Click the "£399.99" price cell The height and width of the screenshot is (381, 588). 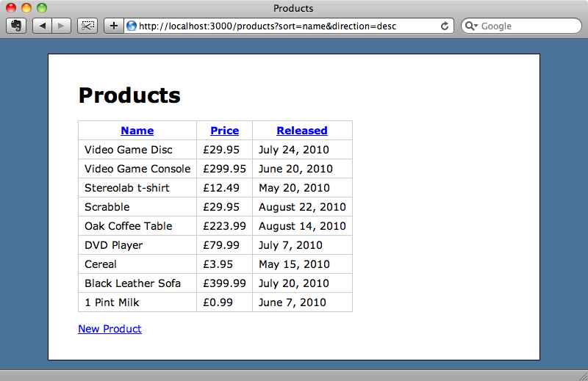tap(225, 283)
